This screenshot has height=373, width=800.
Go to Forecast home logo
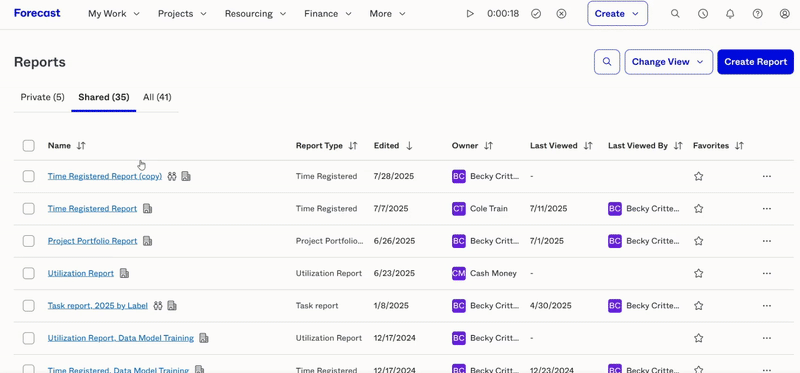pyautogui.click(x=37, y=13)
